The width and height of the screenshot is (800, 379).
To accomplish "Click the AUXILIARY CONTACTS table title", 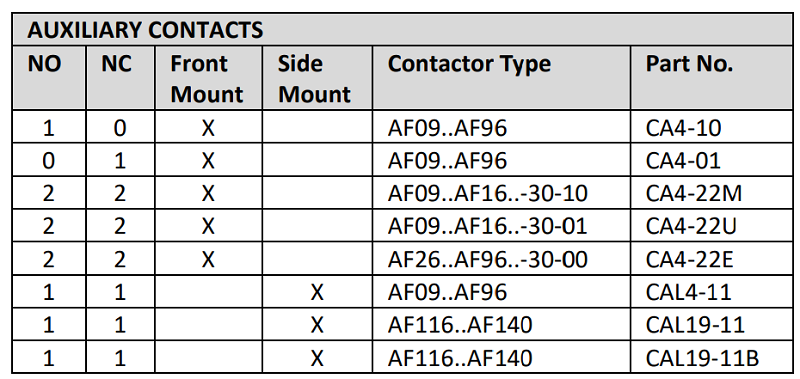I will pyautogui.click(x=145, y=30).
